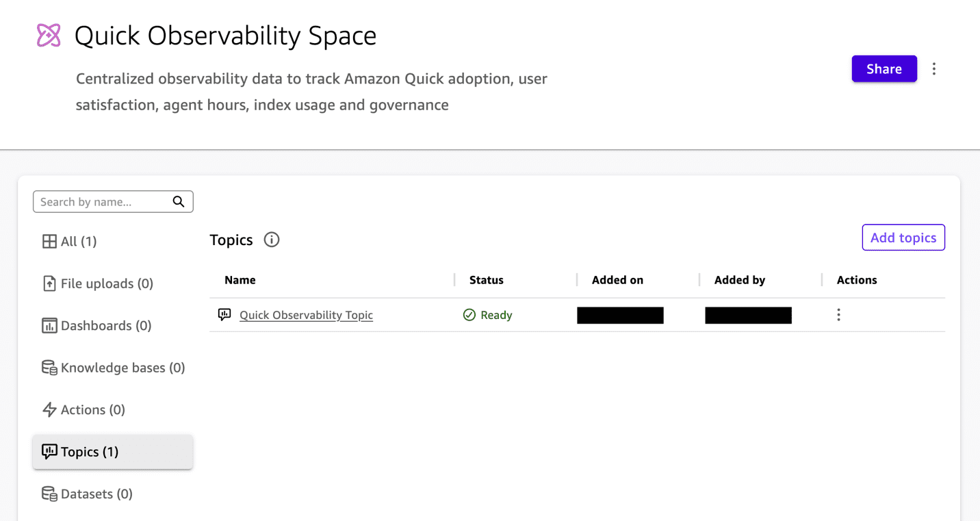Open the space options kebab menu beside Share
Image resolution: width=980 pixels, height=521 pixels.
click(934, 69)
